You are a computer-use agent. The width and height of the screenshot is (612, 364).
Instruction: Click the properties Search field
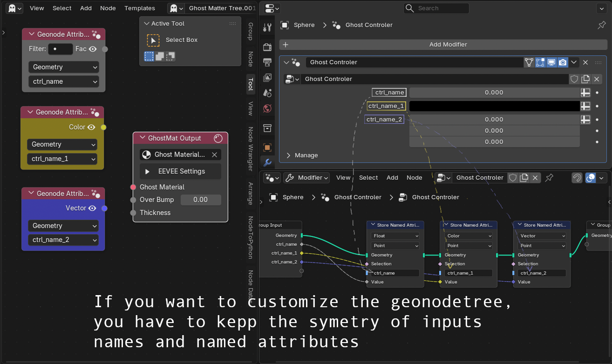(436, 8)
